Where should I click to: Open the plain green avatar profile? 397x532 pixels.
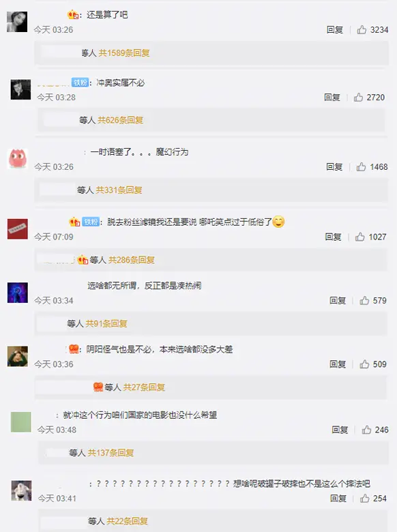(x=20, y=422)
